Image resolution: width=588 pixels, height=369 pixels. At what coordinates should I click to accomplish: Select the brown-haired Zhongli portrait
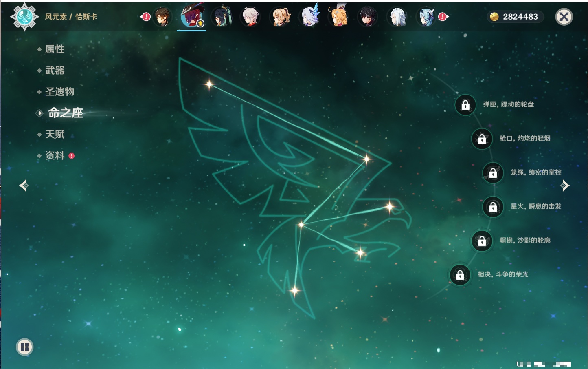(162, 17)
